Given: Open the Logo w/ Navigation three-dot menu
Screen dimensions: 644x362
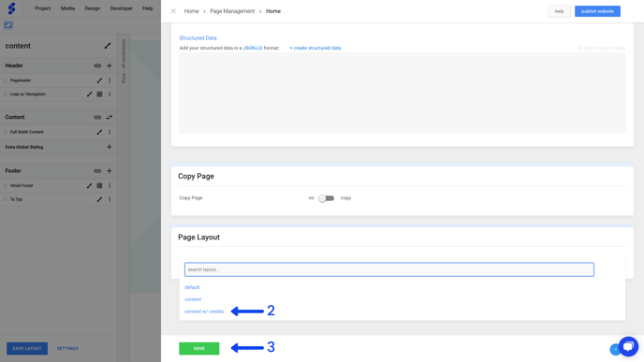Looking at the screenshot, I should click(x=110, y=94).
